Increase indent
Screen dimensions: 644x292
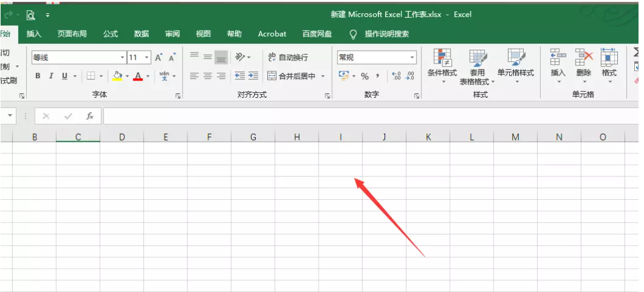tap(253, 76)
